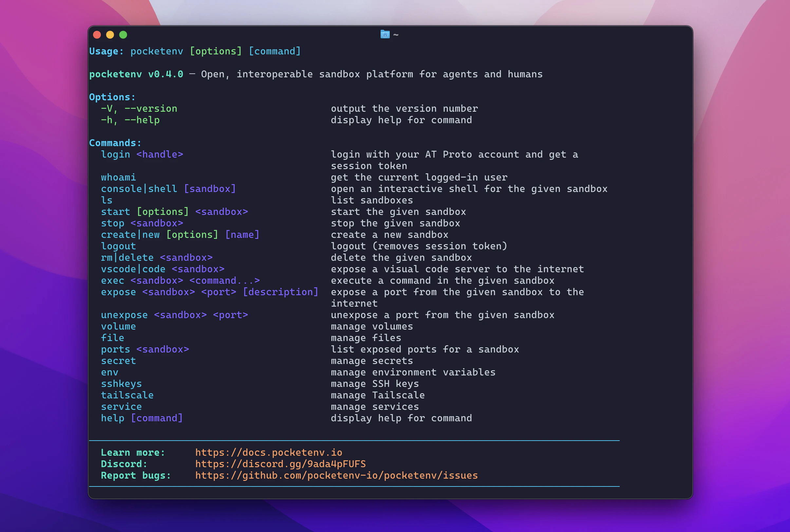Select the vscode|code <sandbox> command
The width and height of the screenshot is (790, 532).
pyautogui.click(x=163, y=269)
